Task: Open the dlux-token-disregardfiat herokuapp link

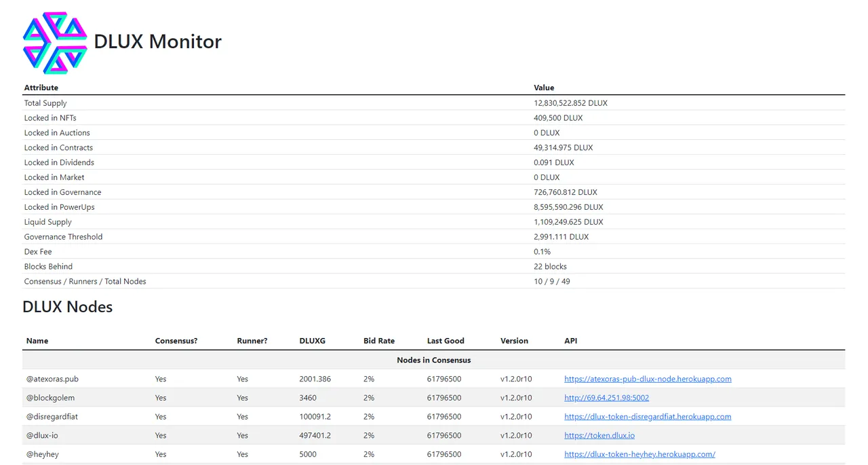Action: tap(648, 417)
